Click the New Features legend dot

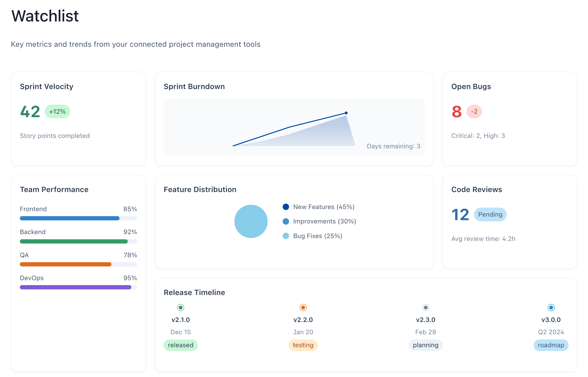286,207
